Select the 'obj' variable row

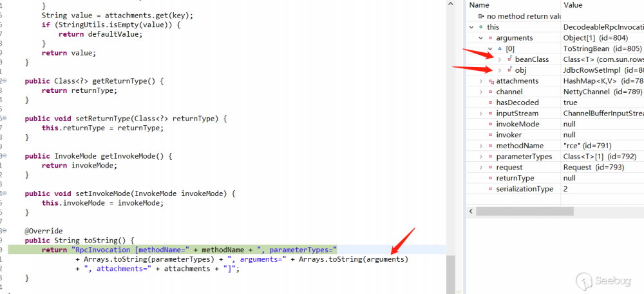point(555,70)
